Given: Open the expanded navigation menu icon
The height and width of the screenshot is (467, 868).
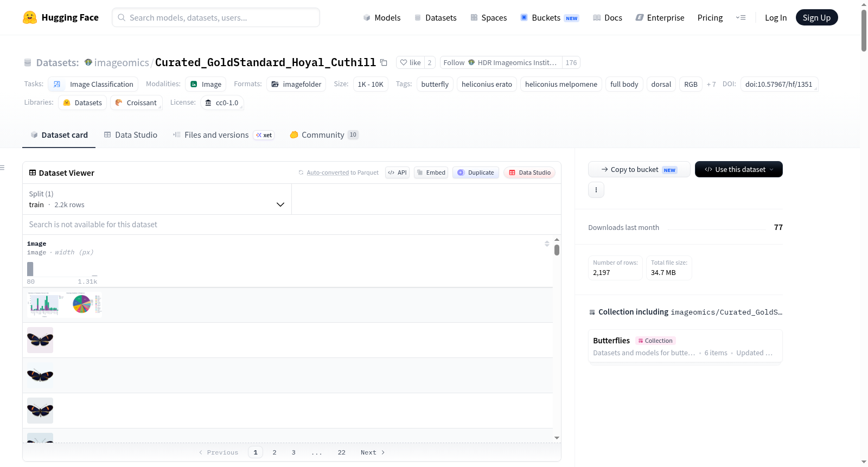Looking at the screenshot, I should (x=741, y=17).
